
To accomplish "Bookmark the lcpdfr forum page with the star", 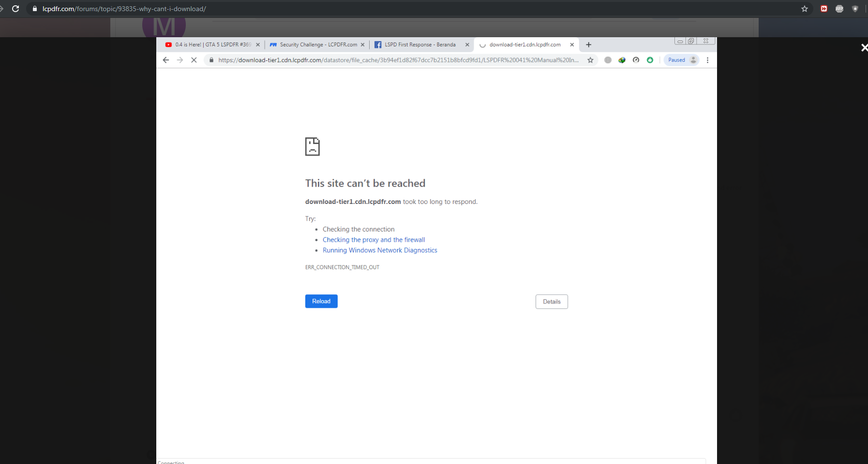I will click(805, 9).
